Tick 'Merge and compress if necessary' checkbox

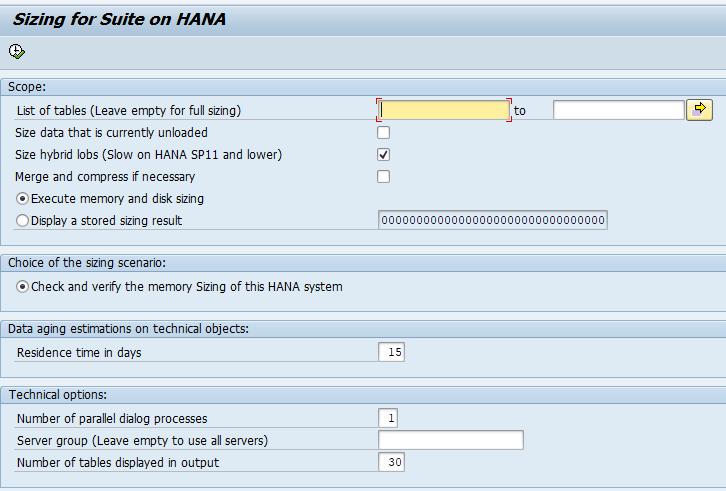click(x=383, y=176)
